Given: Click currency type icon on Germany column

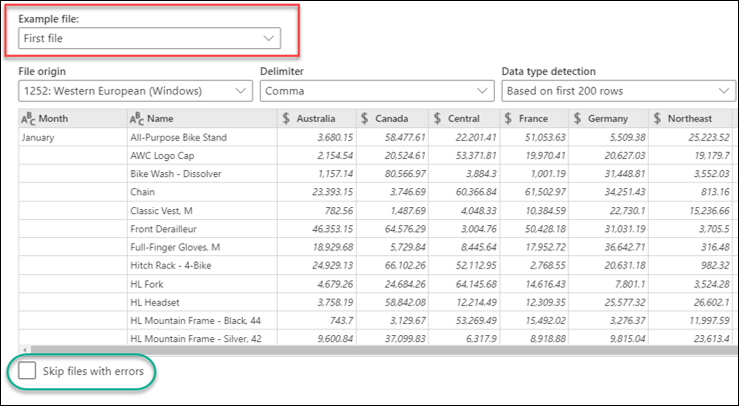Looking at the screenshot, I should (x=577, y=118).
